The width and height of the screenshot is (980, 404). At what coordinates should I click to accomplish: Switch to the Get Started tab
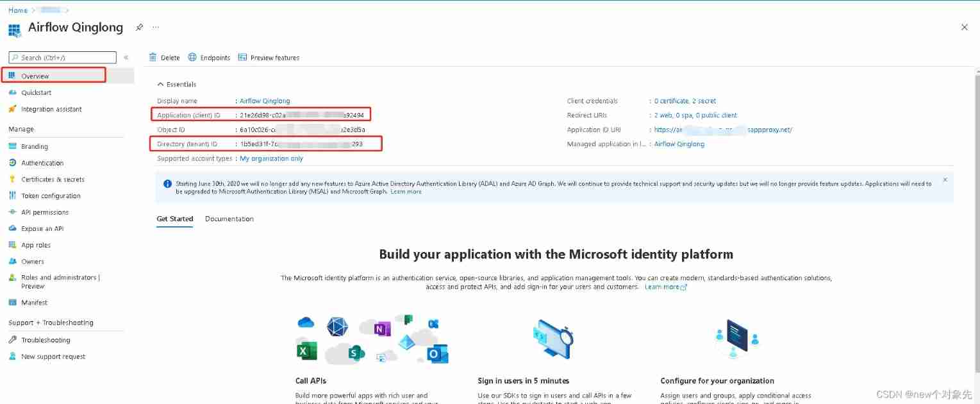(x=175, y=219)
